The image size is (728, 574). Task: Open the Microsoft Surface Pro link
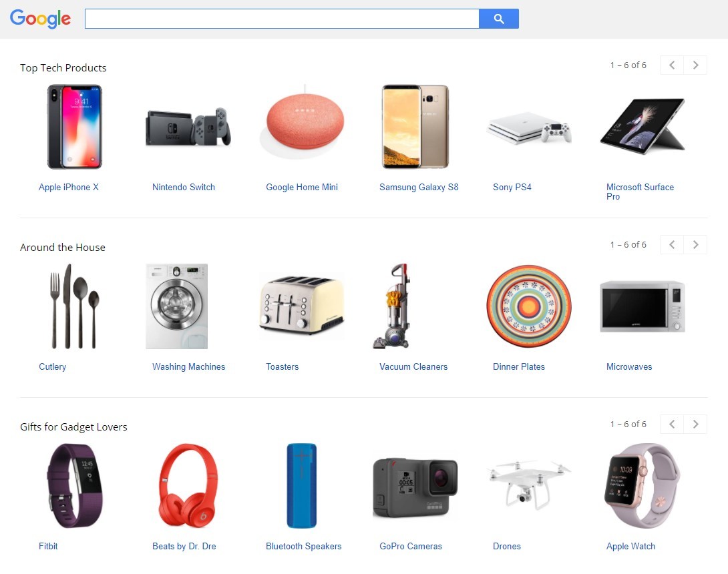(x=640, y=192)
